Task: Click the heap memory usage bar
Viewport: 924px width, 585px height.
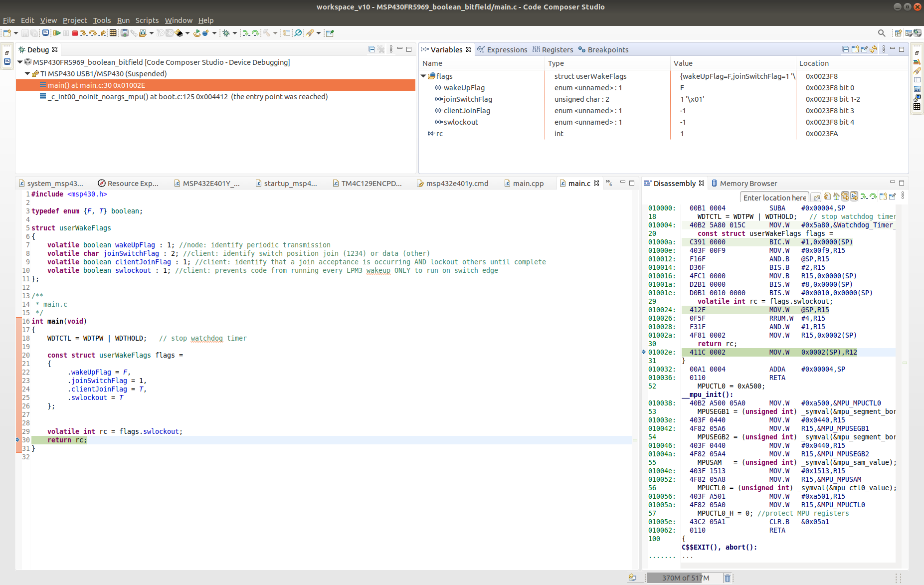Action: (x=684, y=578)
